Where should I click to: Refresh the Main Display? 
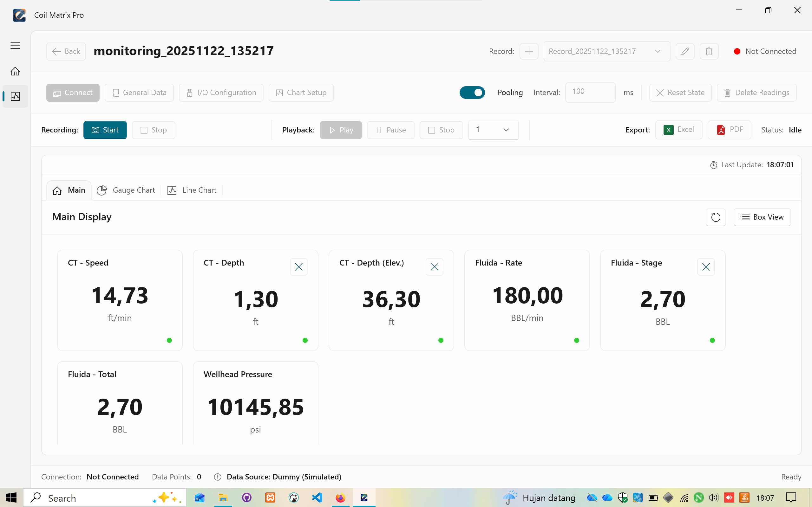click(715, 217)
